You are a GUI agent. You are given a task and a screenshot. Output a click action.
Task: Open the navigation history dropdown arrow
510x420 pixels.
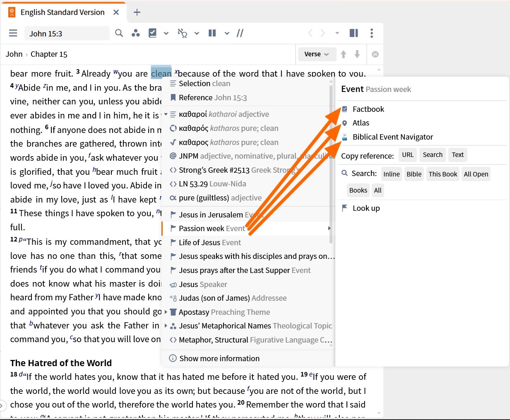[337, 33]
